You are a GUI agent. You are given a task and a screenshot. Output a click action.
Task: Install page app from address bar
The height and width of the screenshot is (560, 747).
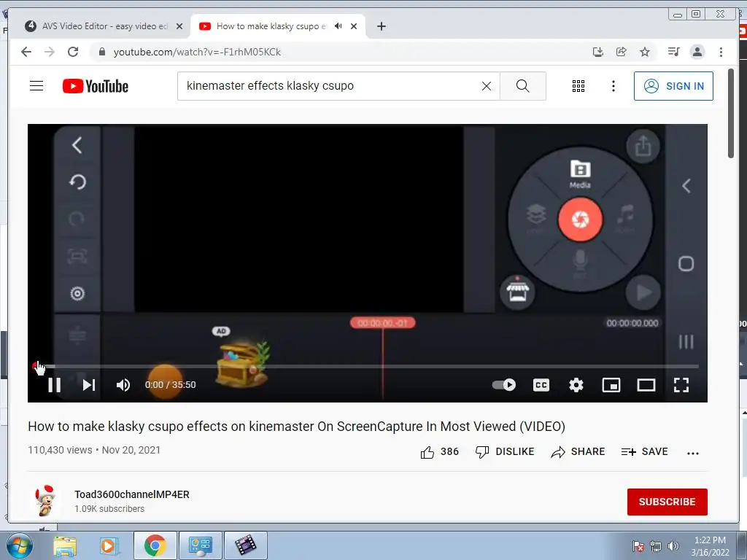(598, 52)
